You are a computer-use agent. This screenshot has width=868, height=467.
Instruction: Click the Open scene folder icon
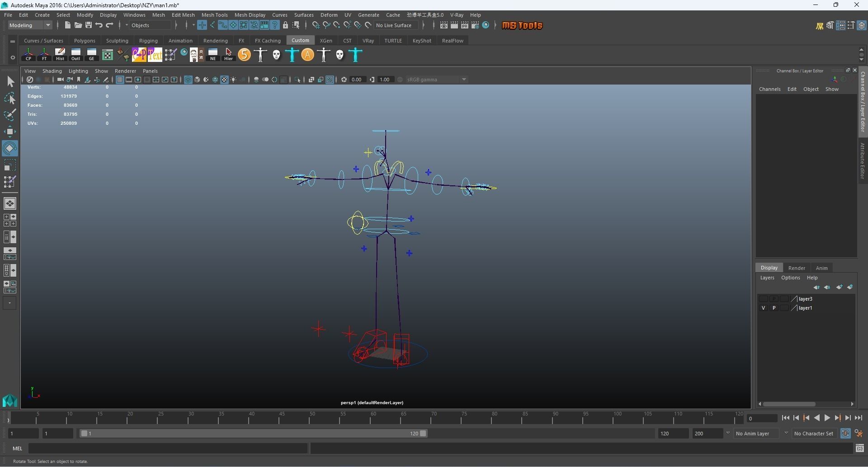pos(78,25)
